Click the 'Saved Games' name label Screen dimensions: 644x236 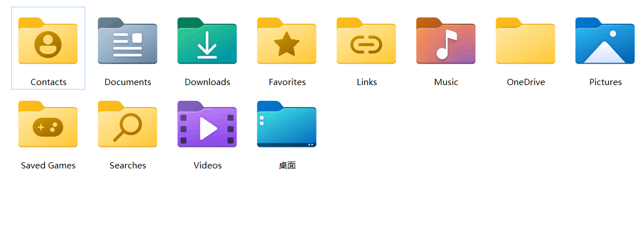[x=48, y=166]
